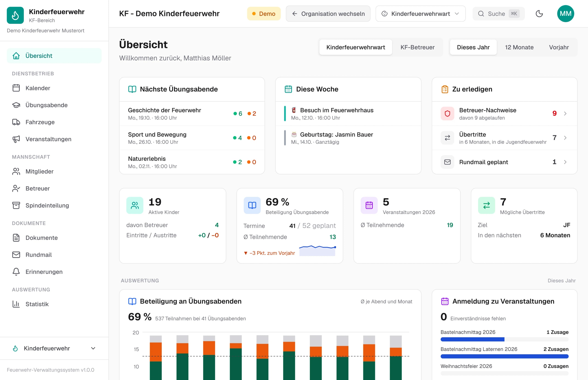Viewport: 588px width, 380px height.
Task: Click the Fahrzeuge truck icon
Action: click(16, 122)
